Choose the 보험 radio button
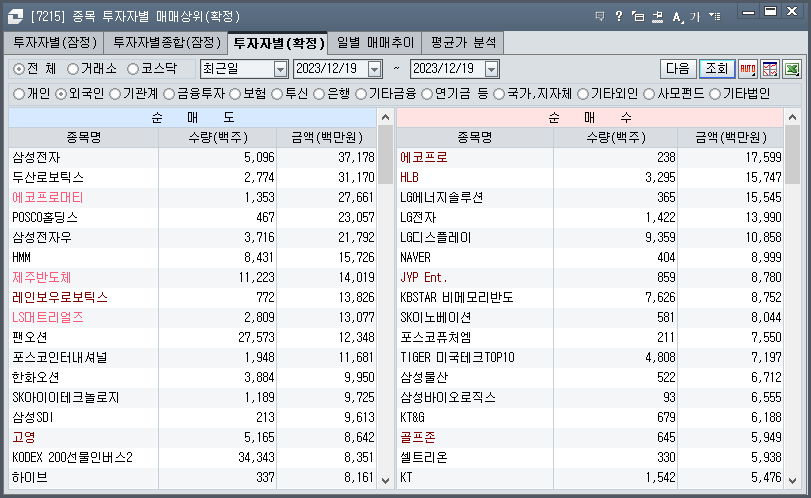811x498 pixels. pos(235,94)
